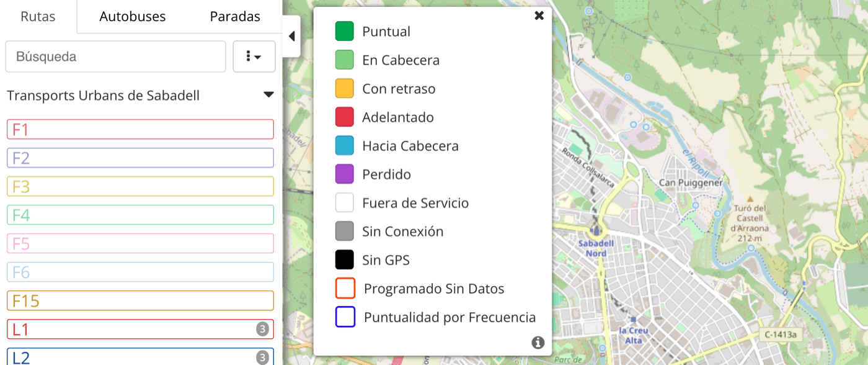Screen dimensions: 868x365
Task: Toggle visibility of route F4
Action: click(x=140, y=215)
